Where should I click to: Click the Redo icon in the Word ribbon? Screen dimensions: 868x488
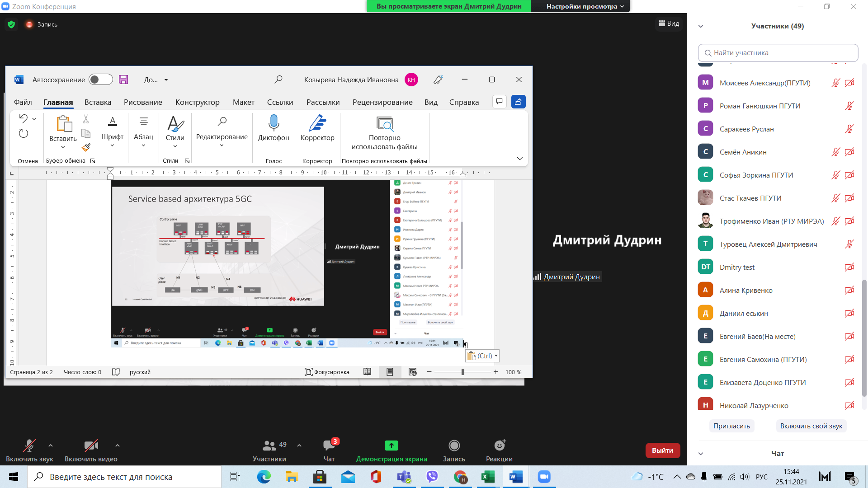tap(24, 133)
